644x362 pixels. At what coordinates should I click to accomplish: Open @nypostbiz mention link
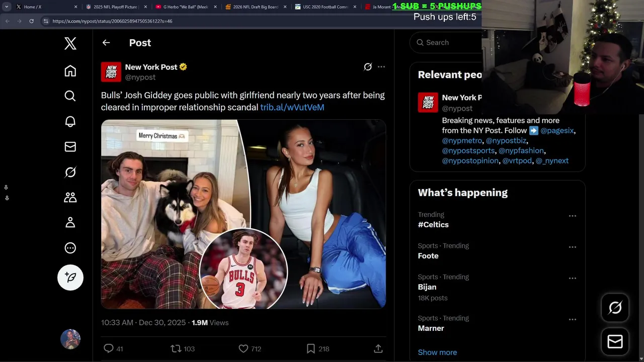[x=506, y=141]
